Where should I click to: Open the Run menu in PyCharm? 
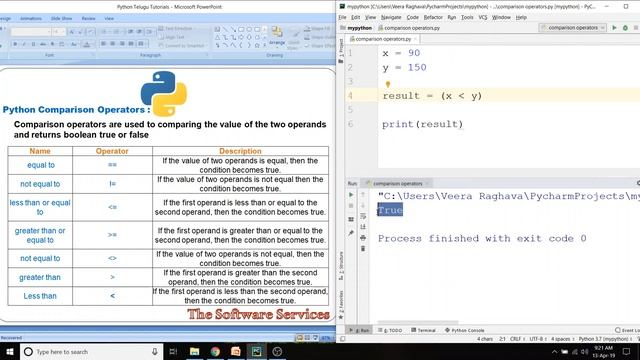(x=451, y=18)
